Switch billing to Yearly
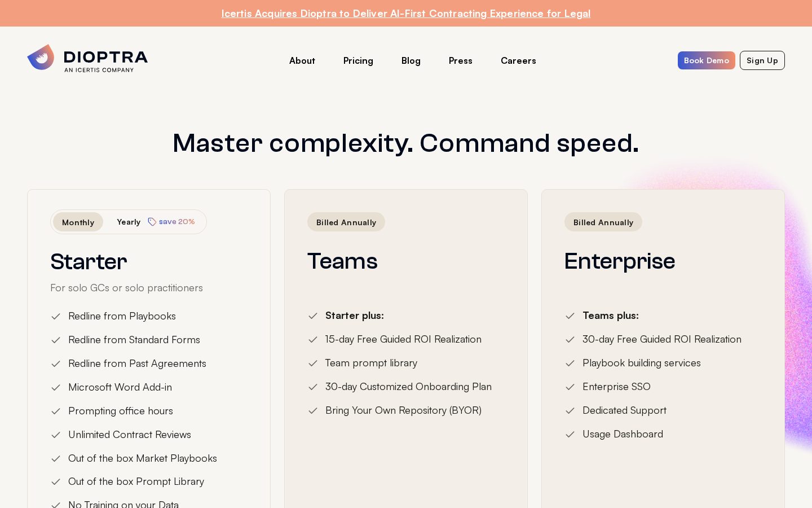Image resolution: width=812 pixels, height=508 pixels. pos(129,222)
